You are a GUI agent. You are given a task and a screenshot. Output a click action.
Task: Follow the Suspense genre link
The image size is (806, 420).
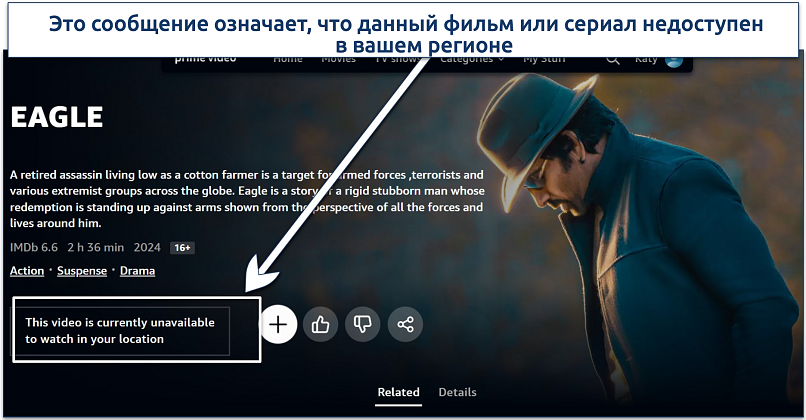click(82, 271)
